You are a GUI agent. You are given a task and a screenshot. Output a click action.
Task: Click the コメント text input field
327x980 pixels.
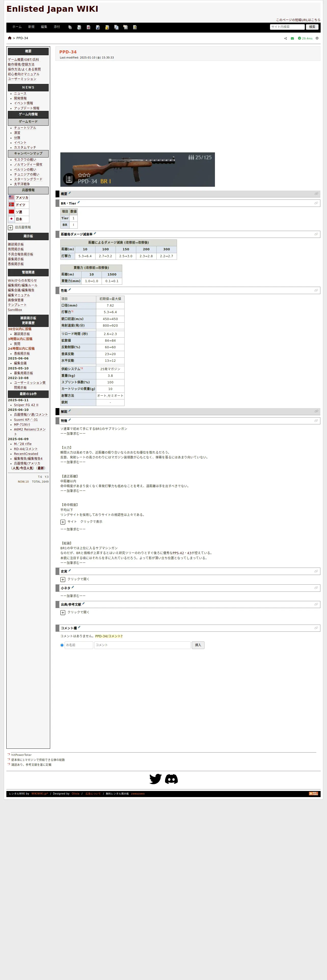pyautogui.click(x=142, y=645)
